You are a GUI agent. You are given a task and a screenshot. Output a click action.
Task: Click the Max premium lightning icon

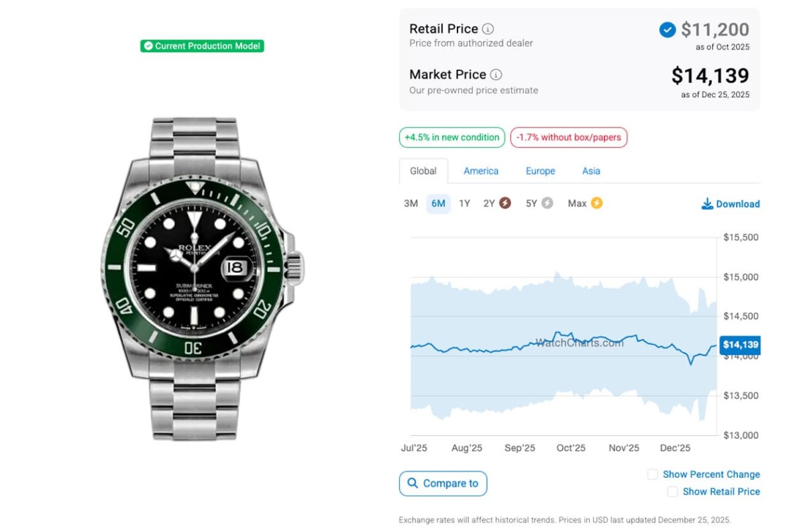tap(596, 203)
